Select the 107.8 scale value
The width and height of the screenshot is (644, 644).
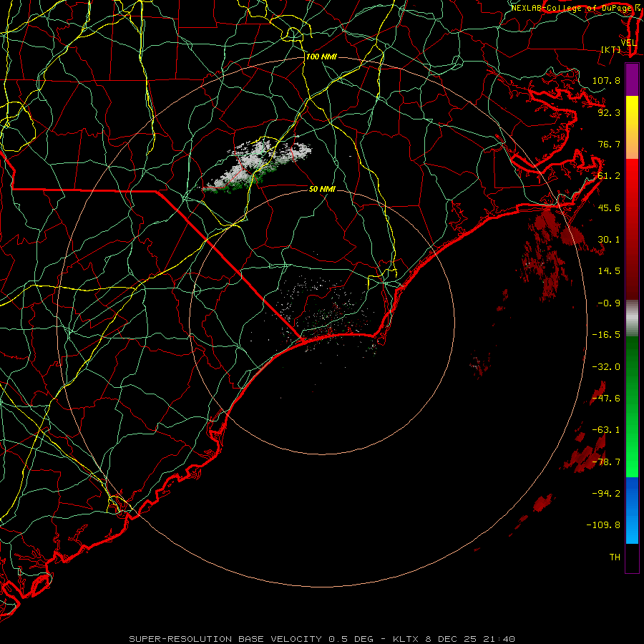(x=606, y=80)
